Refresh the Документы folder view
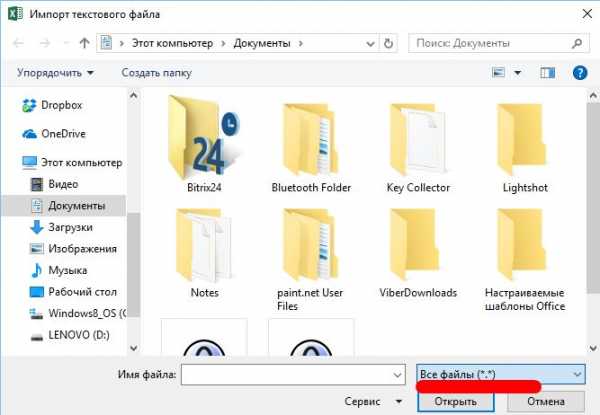Viewport: 600px width, 415px height. [x=388, y=44]
